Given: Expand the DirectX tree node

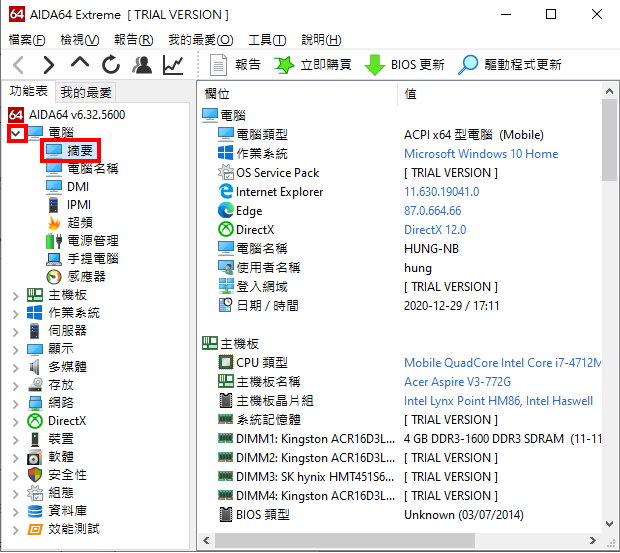Looking at the screenshot, I should tap(15, 422).
